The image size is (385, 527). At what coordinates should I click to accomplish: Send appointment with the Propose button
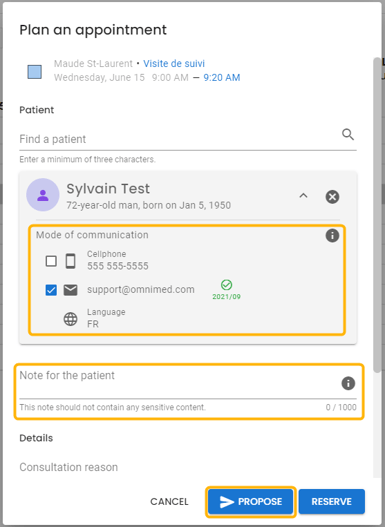point(250,501)
